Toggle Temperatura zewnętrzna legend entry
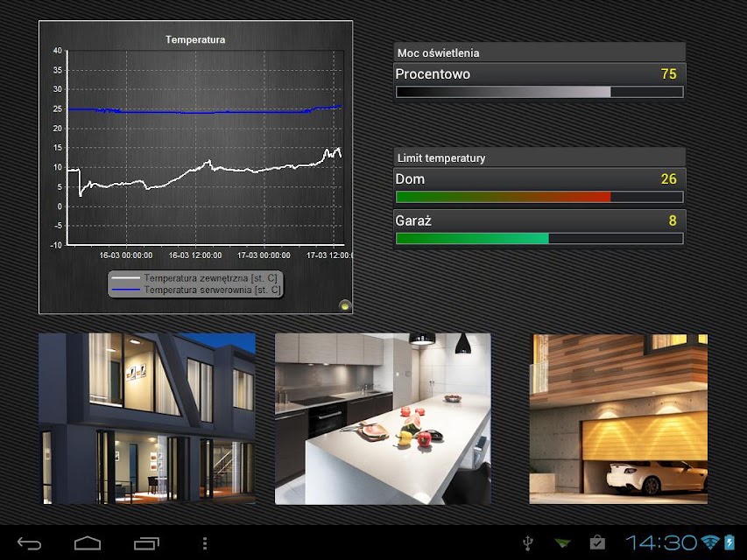This screenshot has height=560, width=747. (195, 277)
